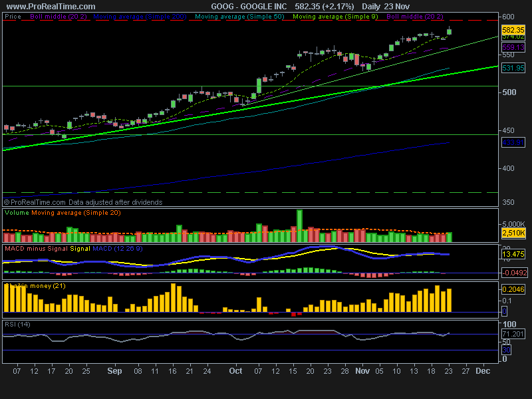Viewport: 532px width, 399px height.
Task: Click the Oct month label on date axis
Action: pyautogui.click(x=235, y=371)
